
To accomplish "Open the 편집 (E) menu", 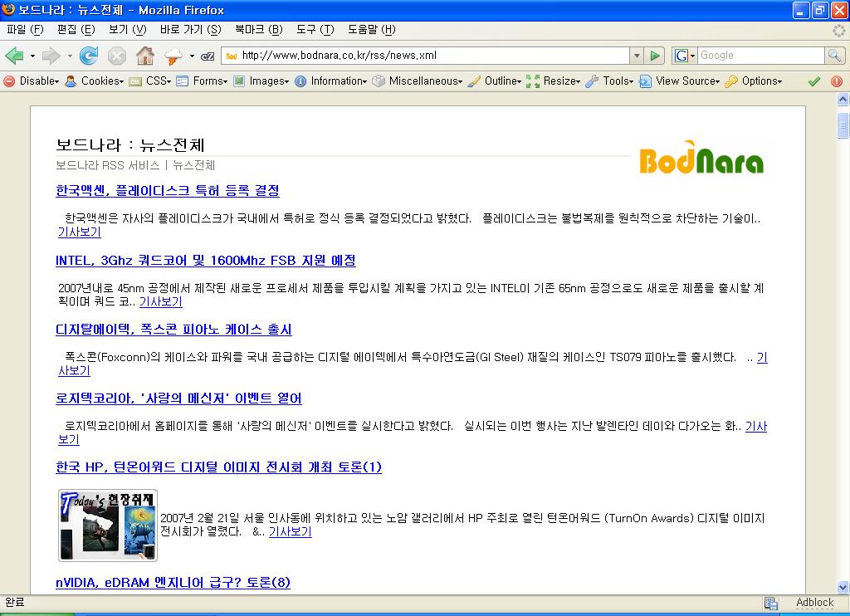I will 76,30.
